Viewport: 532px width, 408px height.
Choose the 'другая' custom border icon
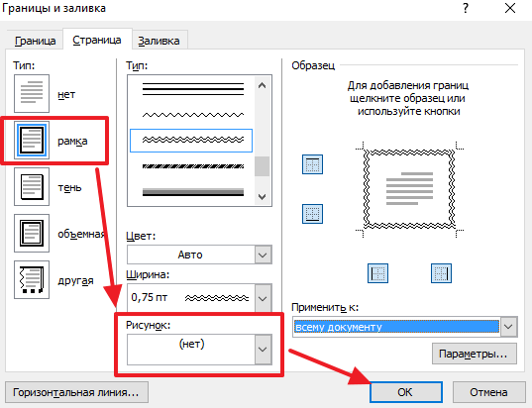coord(32,279)
